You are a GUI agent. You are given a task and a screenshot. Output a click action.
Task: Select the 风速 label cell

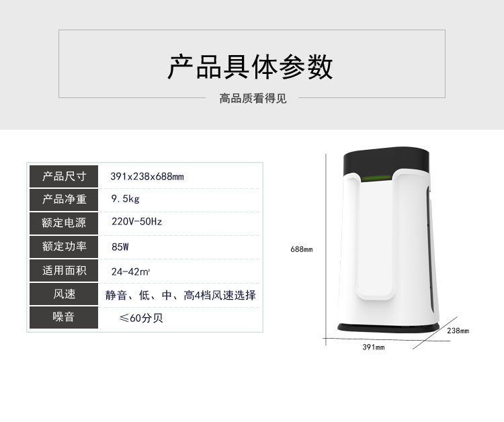click(x=64, y=294)
